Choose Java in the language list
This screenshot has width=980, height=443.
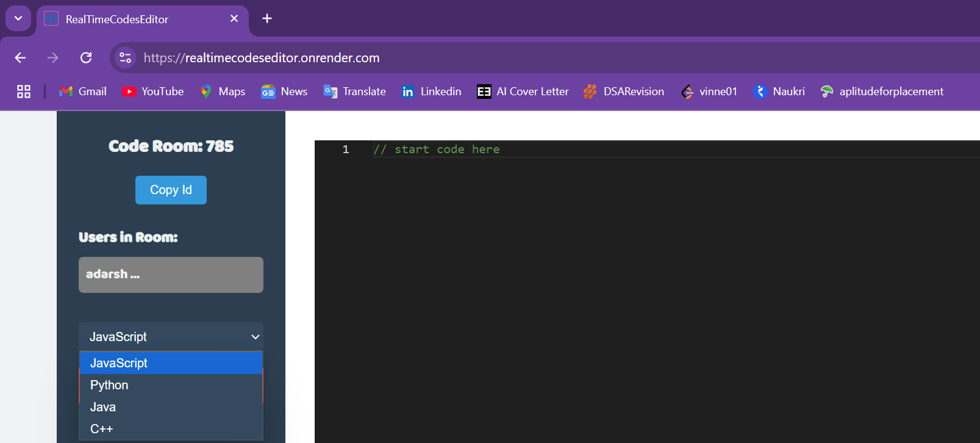tap(171, 407)
